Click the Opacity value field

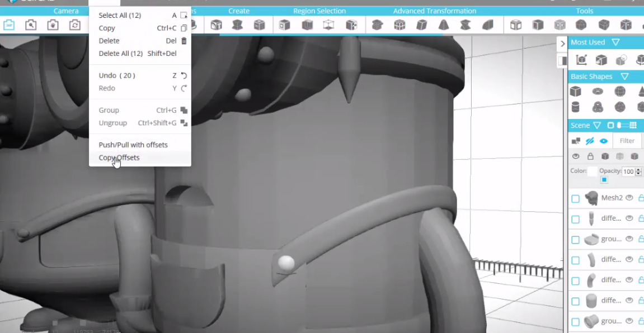pos(629,172)
